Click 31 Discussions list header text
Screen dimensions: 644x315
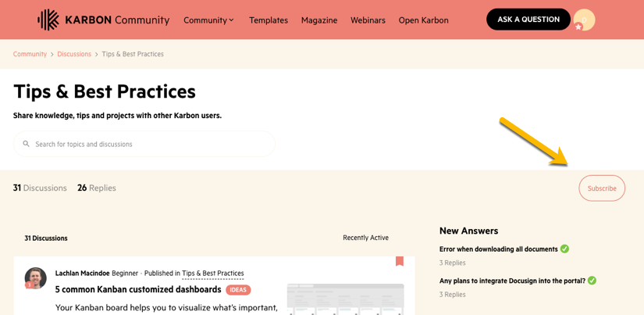pos(46,238)
